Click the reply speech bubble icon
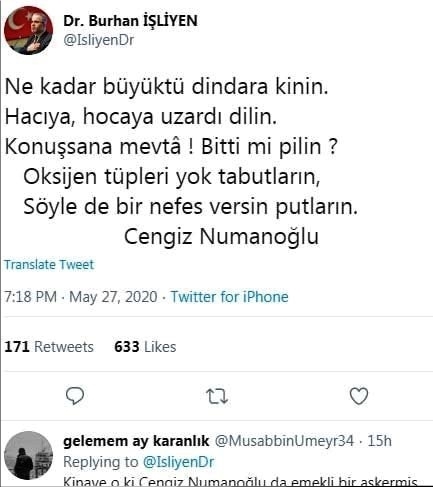The width and height of the screenshot is (433, 487). coord(75,396)
